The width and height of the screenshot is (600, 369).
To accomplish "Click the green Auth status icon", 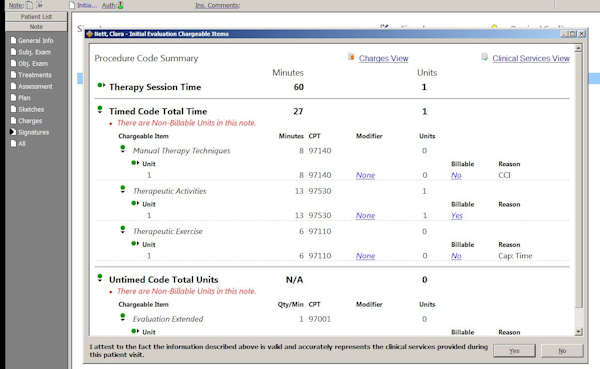I will click(121, 5).
